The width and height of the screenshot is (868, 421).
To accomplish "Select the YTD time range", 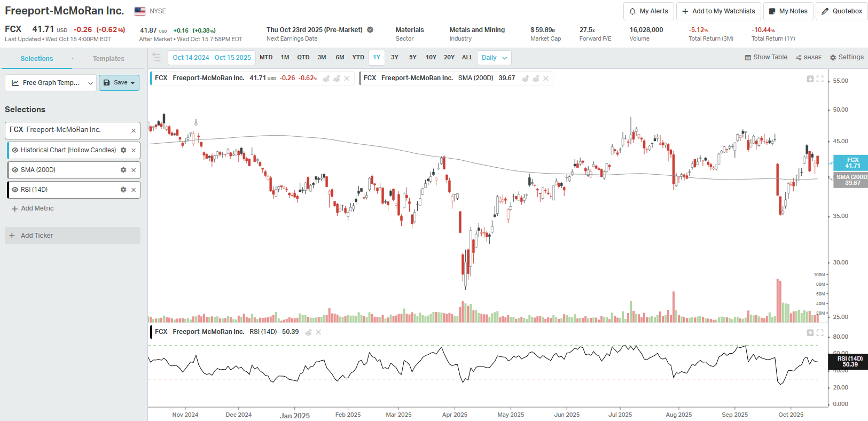I will pyautogui.click(x=358, y=57).
